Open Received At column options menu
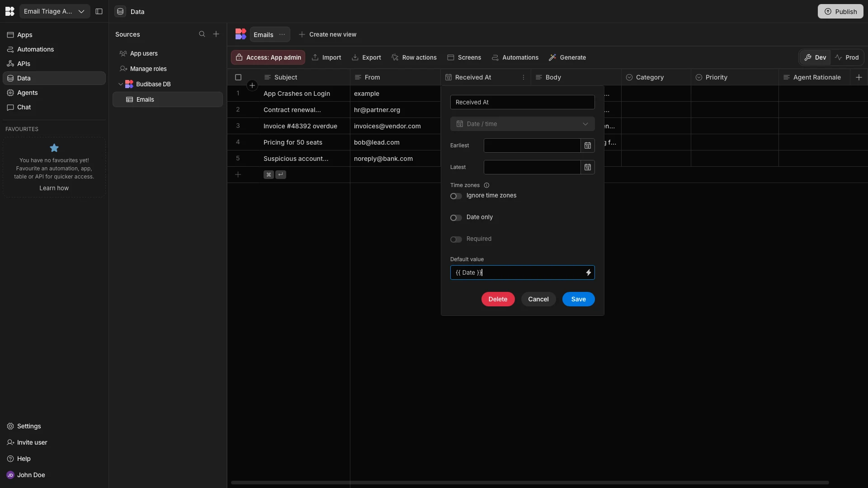 (x=524, y=77)
